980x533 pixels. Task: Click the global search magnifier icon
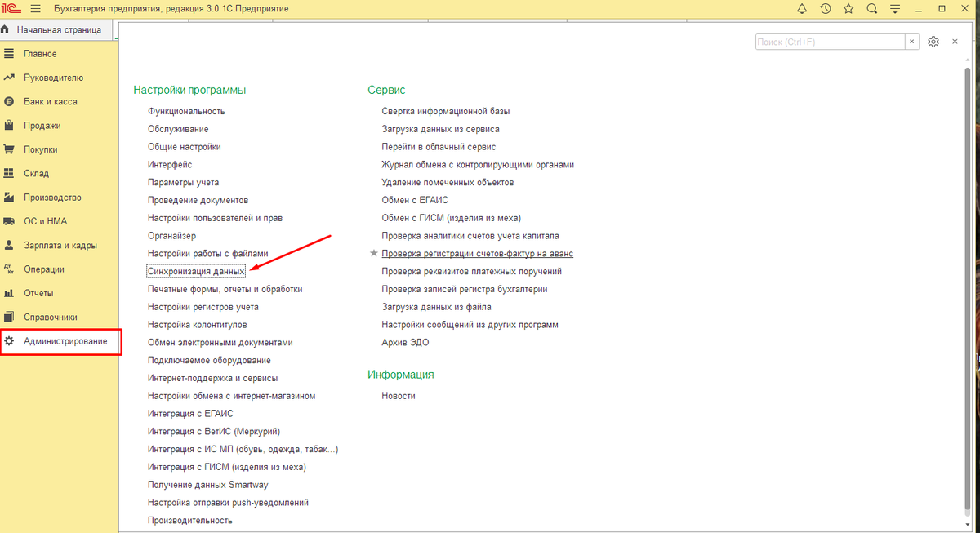point(872,9)
